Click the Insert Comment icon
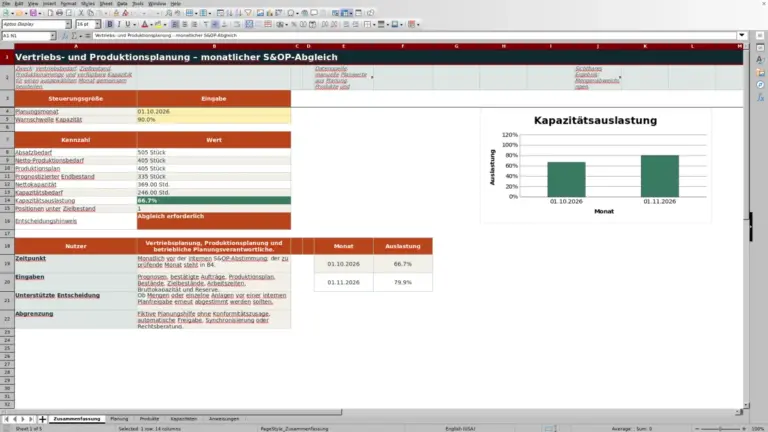The height and width of the screenshot is (432, 768). [314, 13]
